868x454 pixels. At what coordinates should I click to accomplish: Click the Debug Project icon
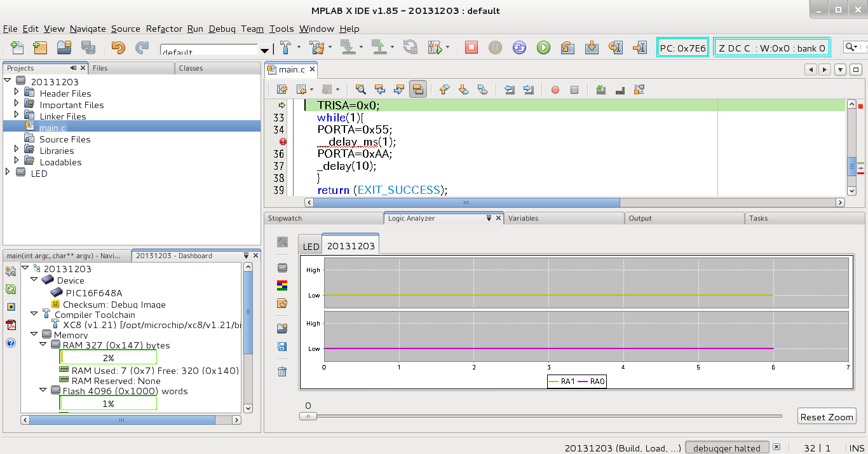click(435, 48)
